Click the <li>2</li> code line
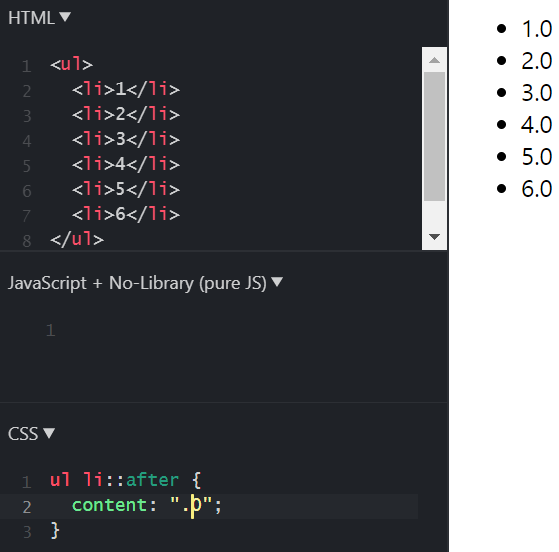 coord(126,114)
